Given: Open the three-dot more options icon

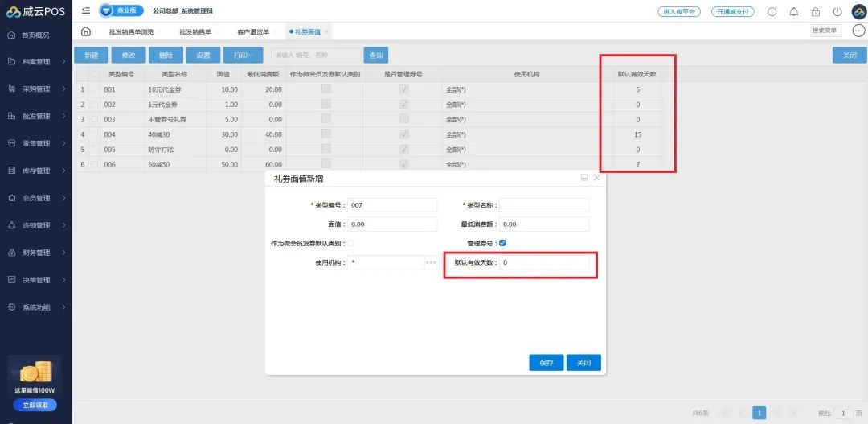Looking at the screenshot, I should pyautogui.click(x=858, y=31).
